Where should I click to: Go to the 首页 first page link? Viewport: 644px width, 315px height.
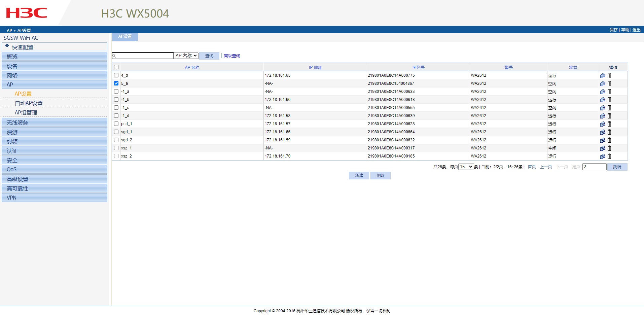coord(532,167)
